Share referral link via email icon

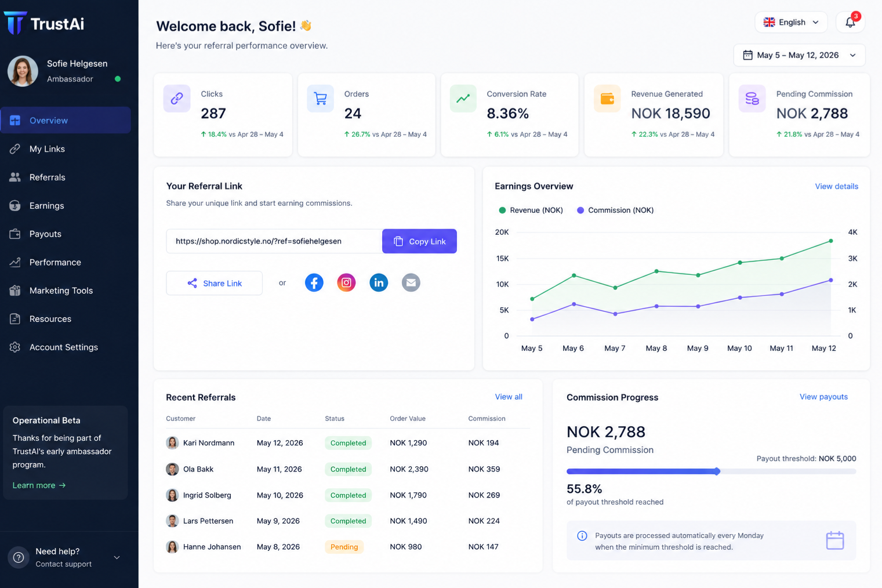point(411,282)
